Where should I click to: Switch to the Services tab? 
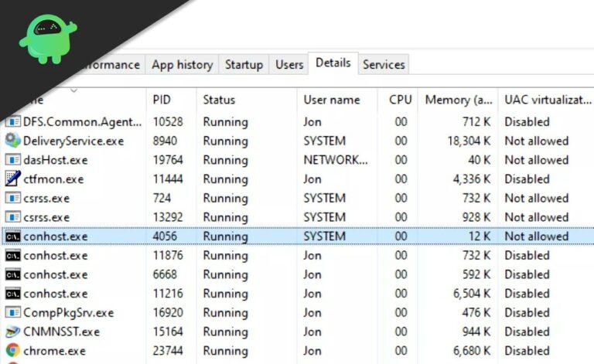pos(384,65)
